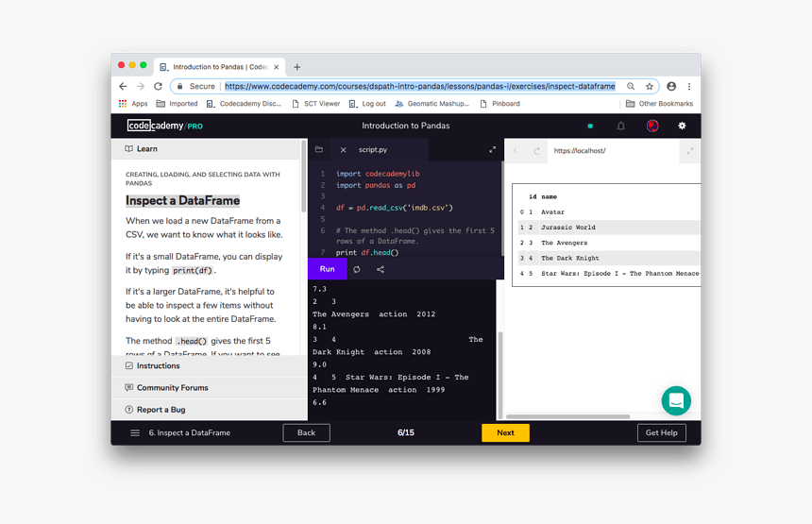Click the print df.head() code line

tap(367, 253)
